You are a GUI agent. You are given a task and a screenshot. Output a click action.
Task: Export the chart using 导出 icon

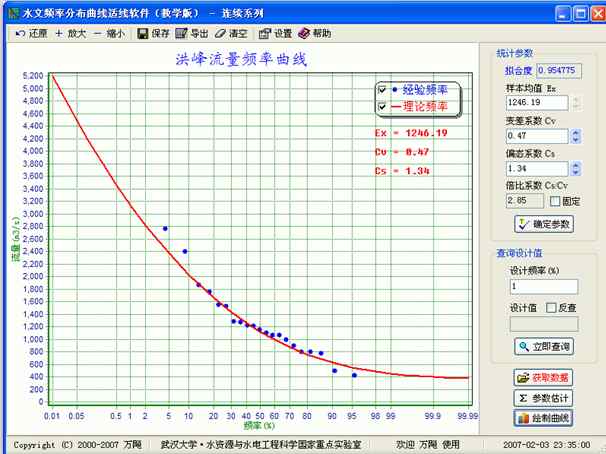click(181, 33)
